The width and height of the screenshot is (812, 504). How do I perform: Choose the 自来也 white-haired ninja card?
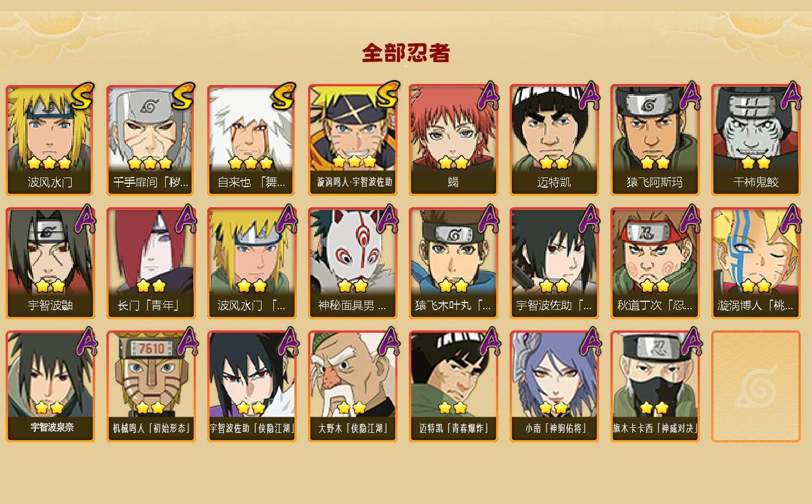coord(251,140)
